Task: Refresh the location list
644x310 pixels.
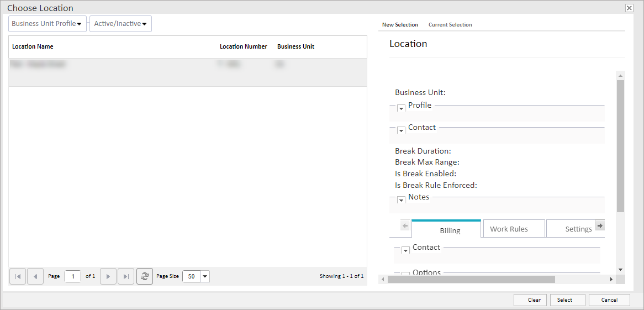Action: tap(145, 276)
